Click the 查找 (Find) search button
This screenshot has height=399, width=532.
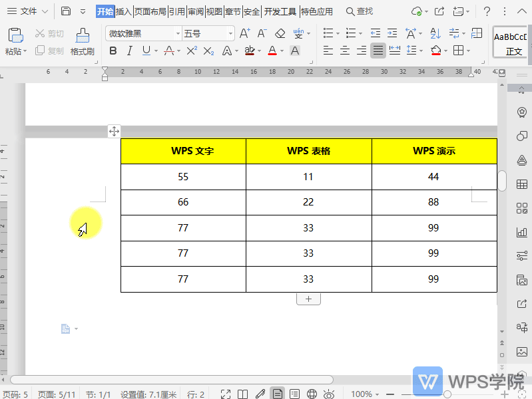pos(360,11)
